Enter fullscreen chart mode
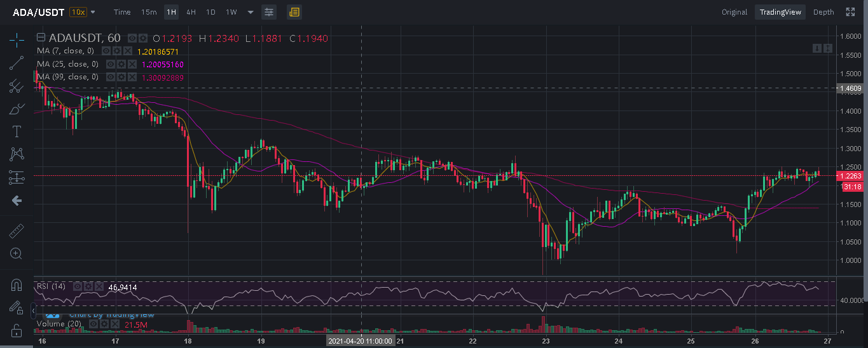The height and width of the screenshot is (348, 868). pos(850,12)
